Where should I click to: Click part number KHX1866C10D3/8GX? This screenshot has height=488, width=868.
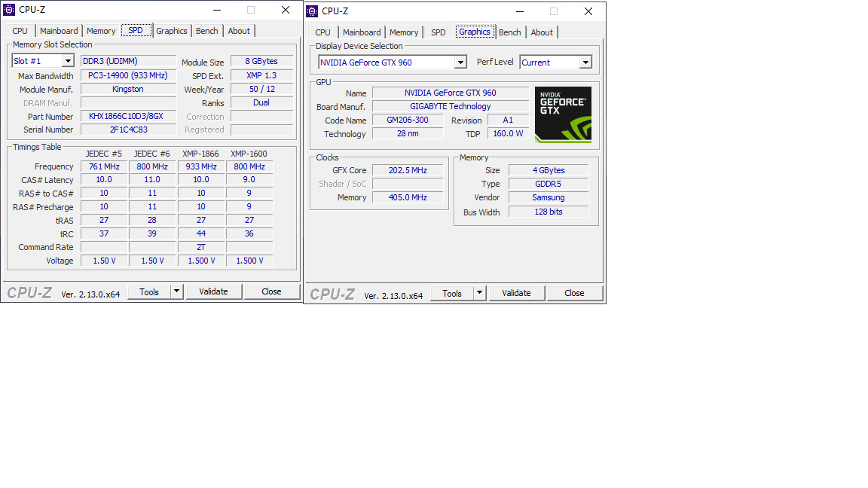pyautogui.click(x=128, y=116)
